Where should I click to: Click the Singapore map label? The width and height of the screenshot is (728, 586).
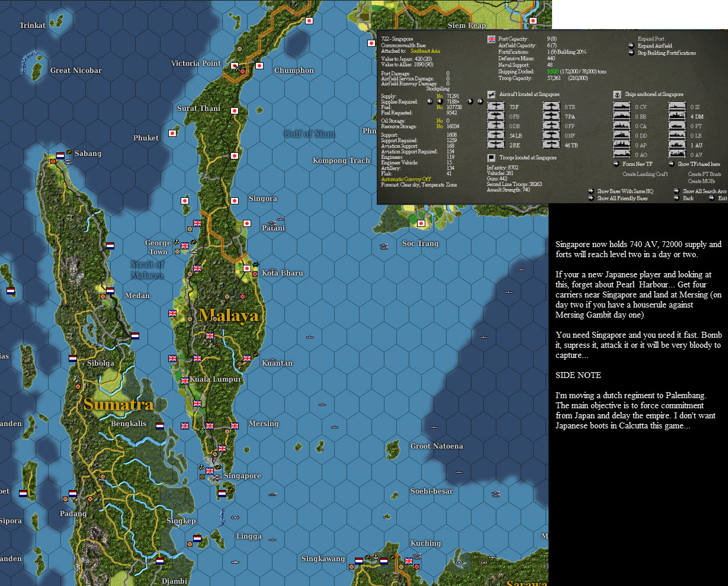[242, 476]
